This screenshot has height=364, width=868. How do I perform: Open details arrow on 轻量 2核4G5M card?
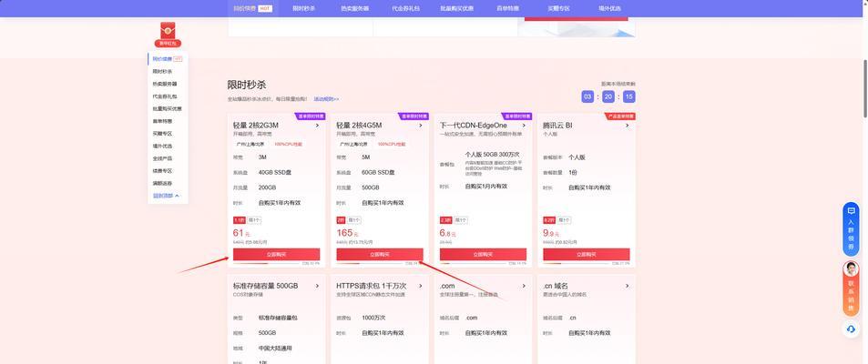pyautogui.click(x=421, y=126)
